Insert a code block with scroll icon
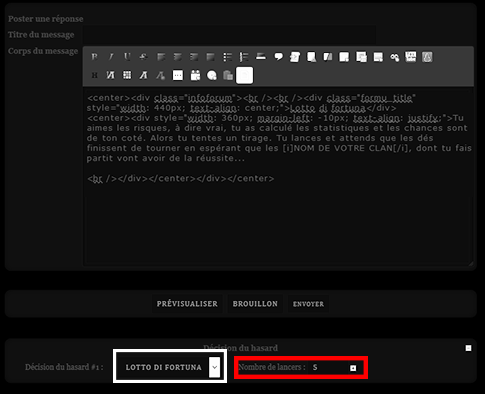485x394 pixels. tap(295, 57)
